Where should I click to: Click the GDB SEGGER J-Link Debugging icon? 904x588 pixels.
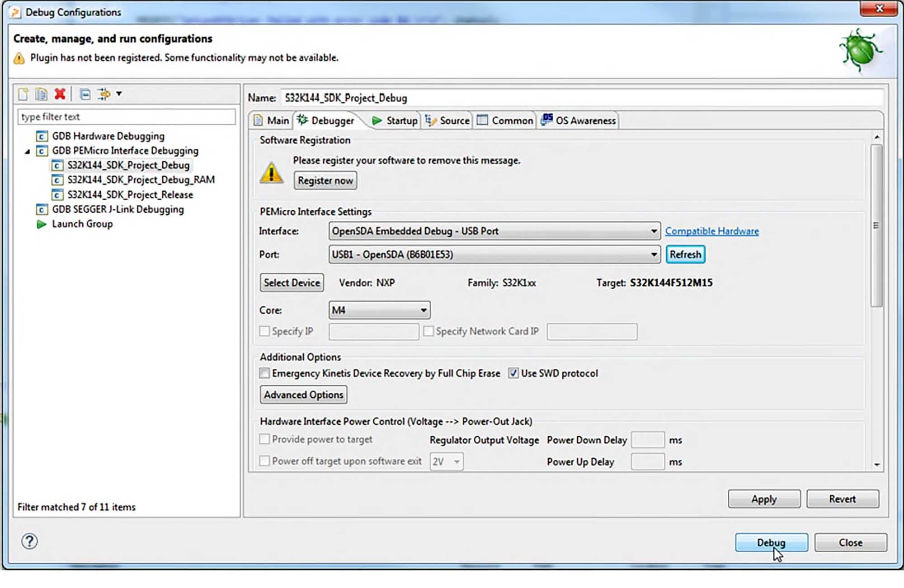click(x=42, y=209)
